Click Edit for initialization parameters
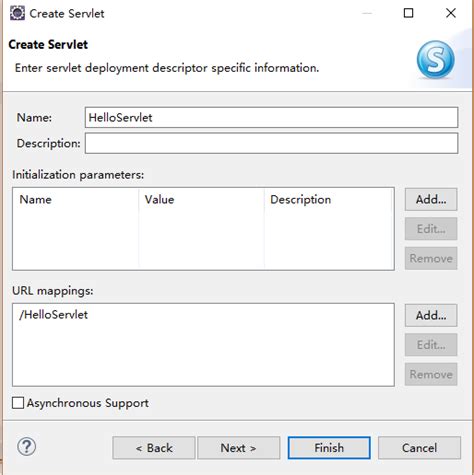Image resolution: width=474 pixels, height=475 pixels. click(431, 229)
